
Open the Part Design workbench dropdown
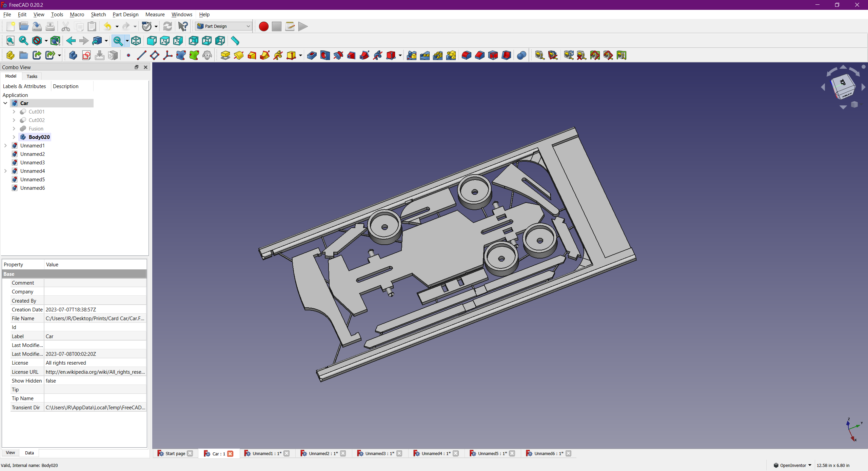224,26
